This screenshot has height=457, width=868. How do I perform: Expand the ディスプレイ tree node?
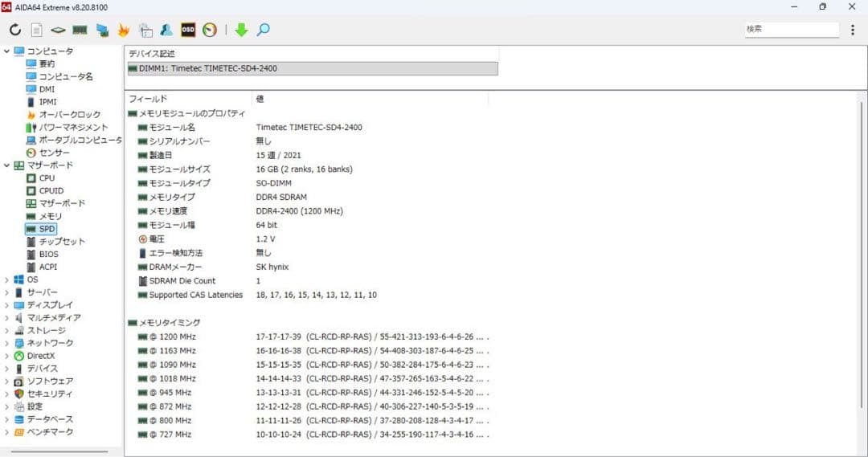coord(6,305)
